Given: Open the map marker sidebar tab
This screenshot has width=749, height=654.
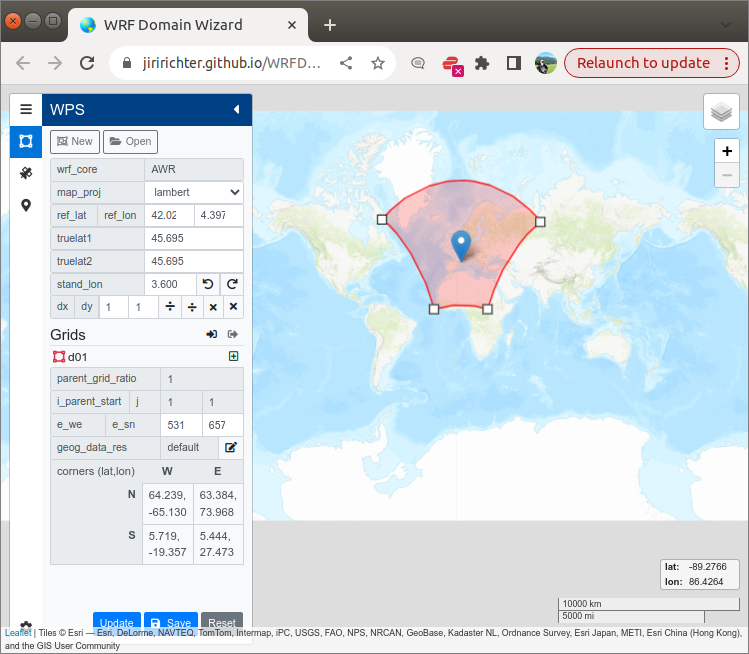Looking at the screenshot, I should pyautogui.click(x=26, y=206).
